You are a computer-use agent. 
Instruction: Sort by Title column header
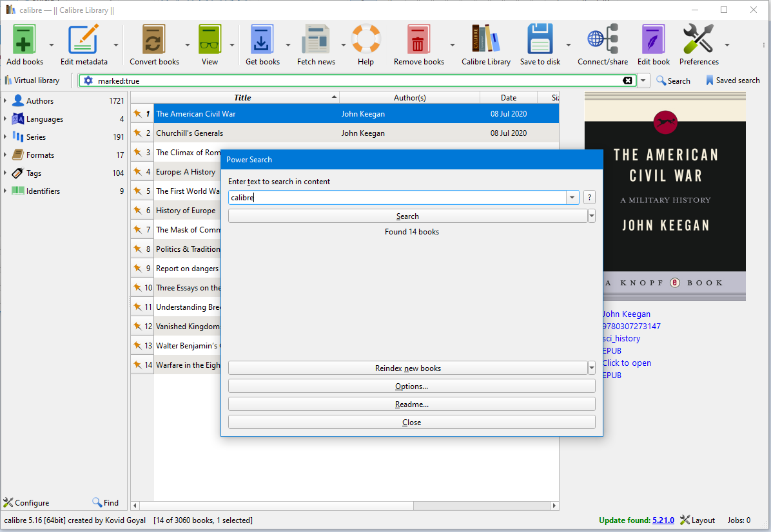(x=242, y=98)
